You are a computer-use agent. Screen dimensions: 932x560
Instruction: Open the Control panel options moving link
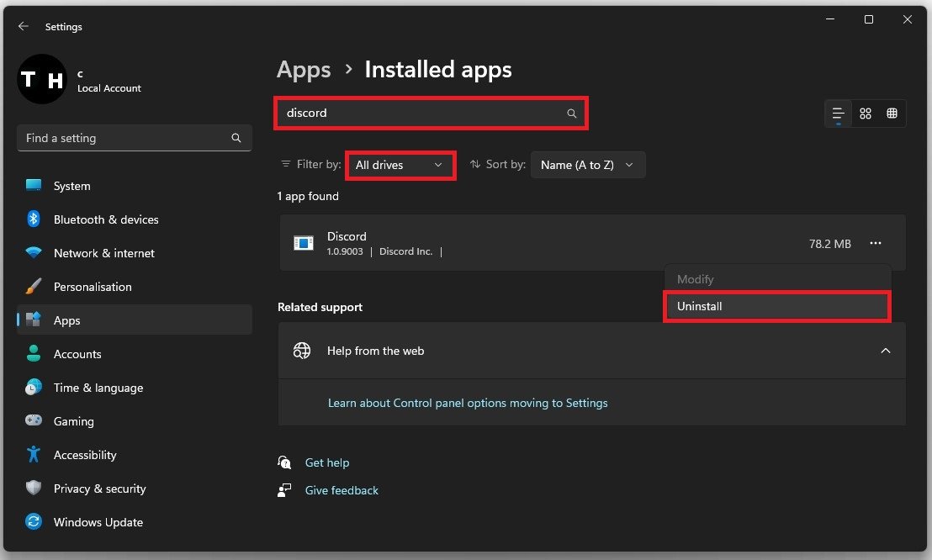click(x=468, y=403)
